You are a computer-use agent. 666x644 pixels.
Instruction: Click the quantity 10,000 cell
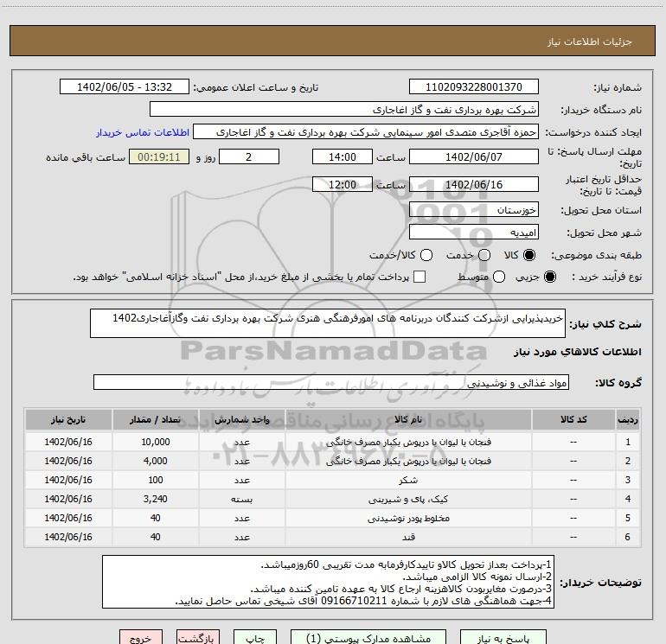(156, 442)
